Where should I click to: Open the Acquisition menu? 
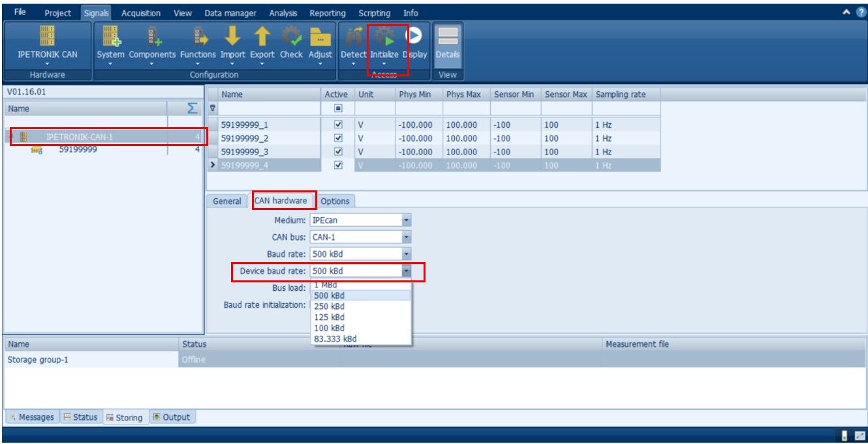point(141,13)
